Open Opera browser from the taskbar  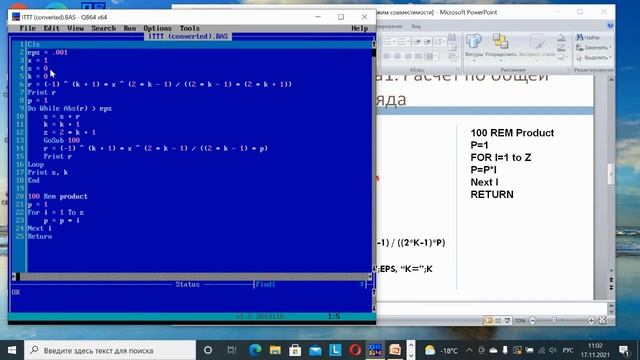(x=355, y=350)
